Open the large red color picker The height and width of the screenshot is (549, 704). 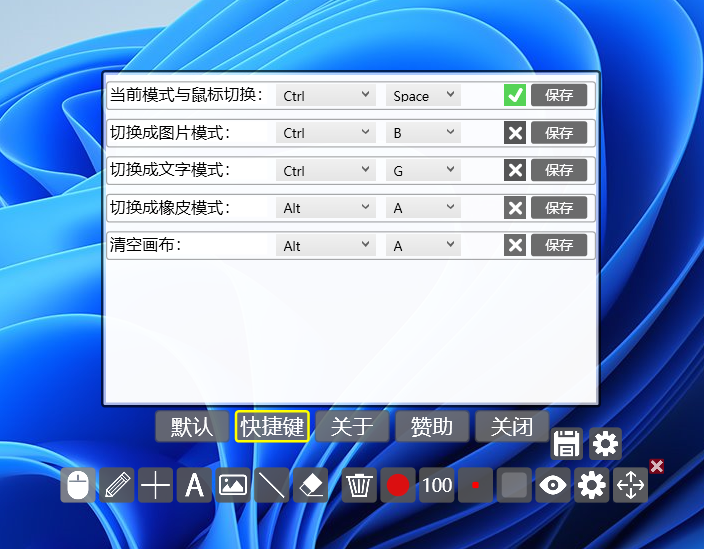(x=398, y=485)
